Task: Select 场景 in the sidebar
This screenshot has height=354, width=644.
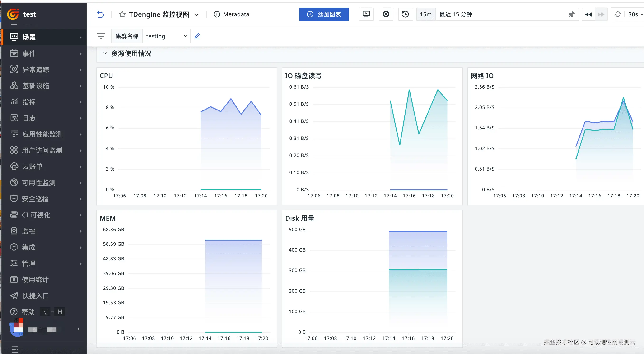Action: (44, 37)
